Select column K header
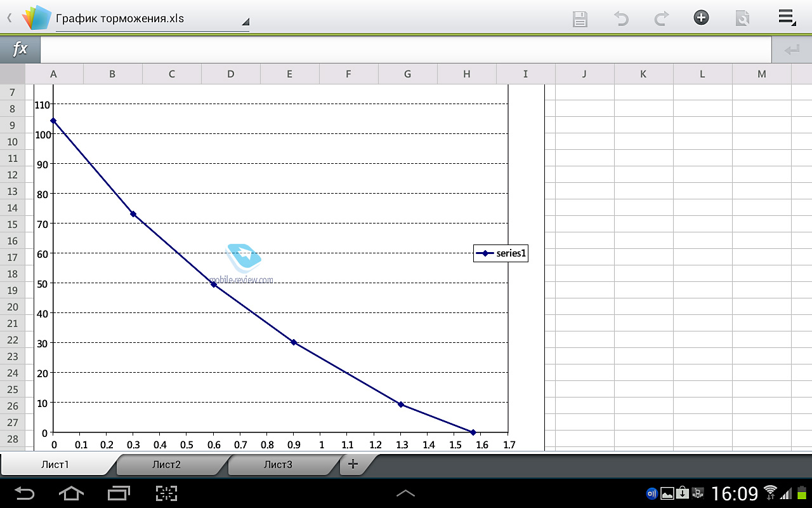The width and height of the screenshot is (812, 508). coord(643,74)
